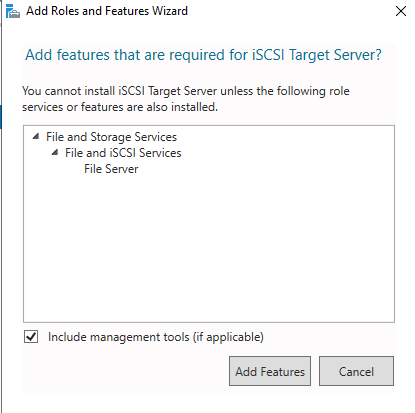Viewport: 415px width, 413px height.
Task: Select the File and Storage Services tree item
Action: point(111,137)
